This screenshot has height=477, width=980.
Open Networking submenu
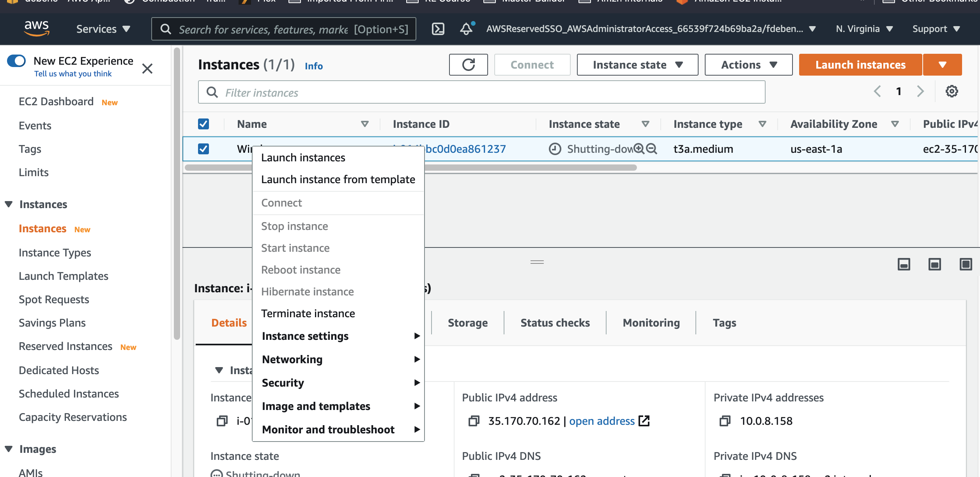[x=338, y=359]
